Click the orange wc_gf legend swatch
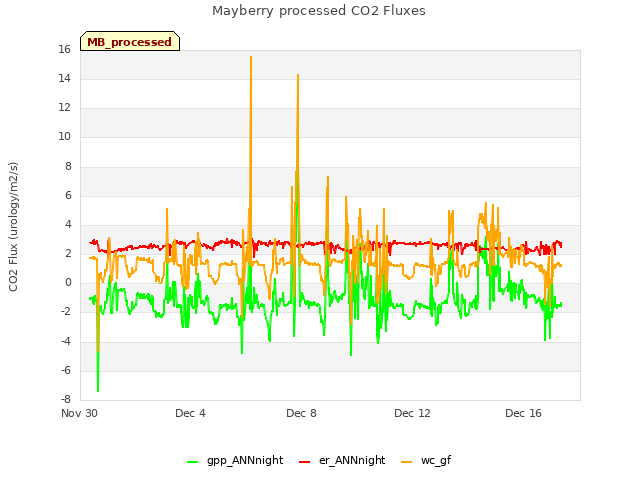 [x=407, y=462]
